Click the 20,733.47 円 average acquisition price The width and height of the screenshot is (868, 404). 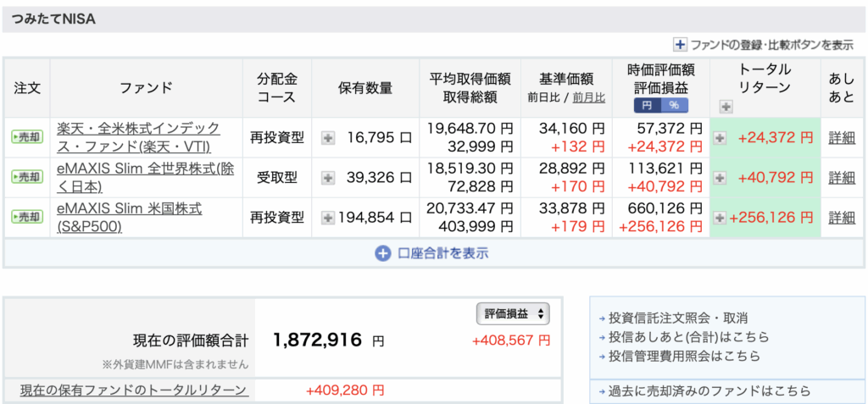[x=470, y=208]
